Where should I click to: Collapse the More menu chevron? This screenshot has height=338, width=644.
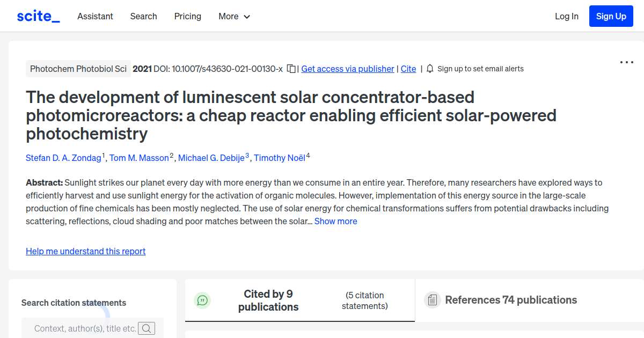tap(247, 17)
